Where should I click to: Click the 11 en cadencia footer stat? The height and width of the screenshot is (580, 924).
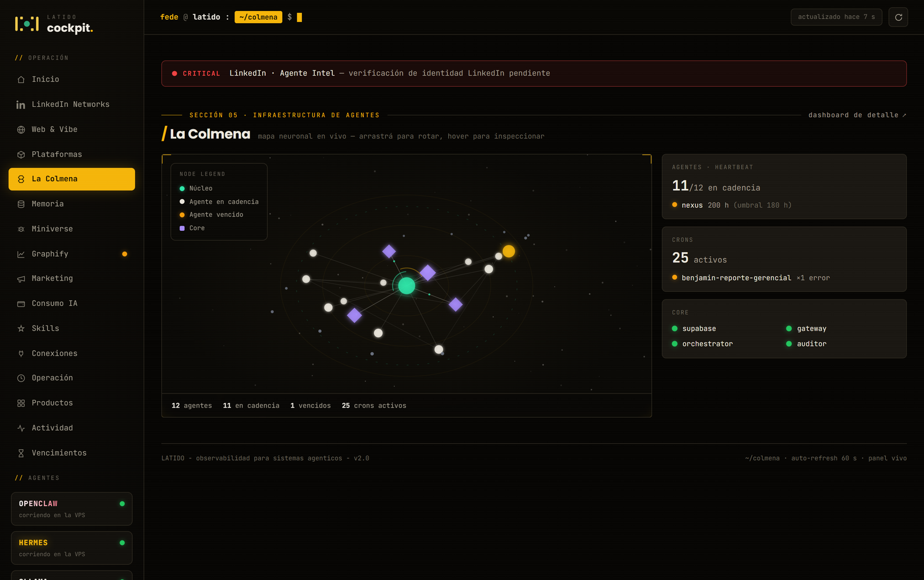[251, 406]
